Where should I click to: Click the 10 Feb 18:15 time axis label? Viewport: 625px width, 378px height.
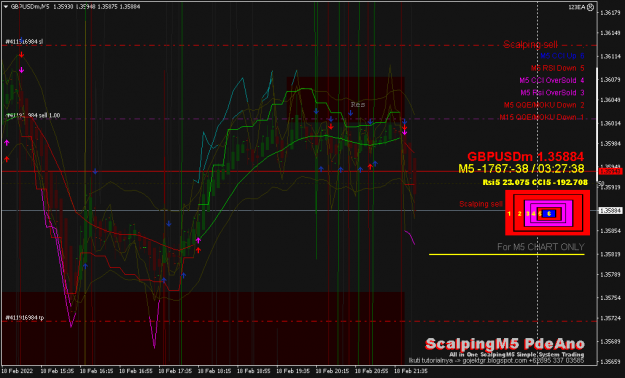215,371
